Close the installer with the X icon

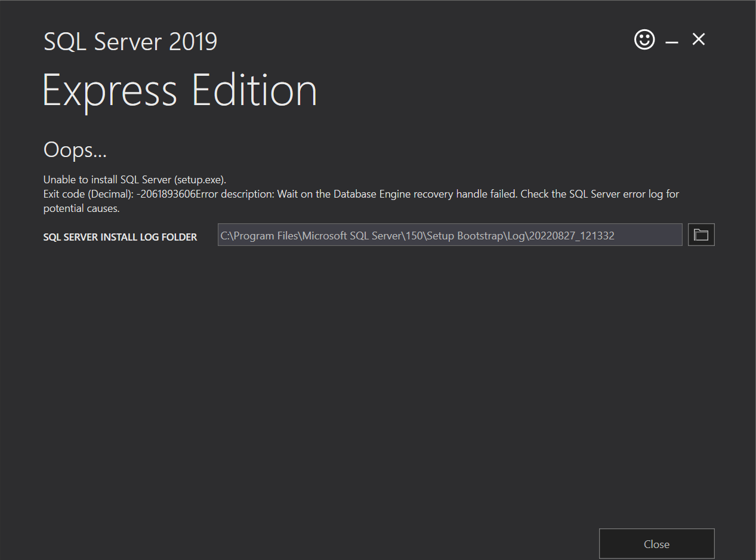click(x=699, y=39)
